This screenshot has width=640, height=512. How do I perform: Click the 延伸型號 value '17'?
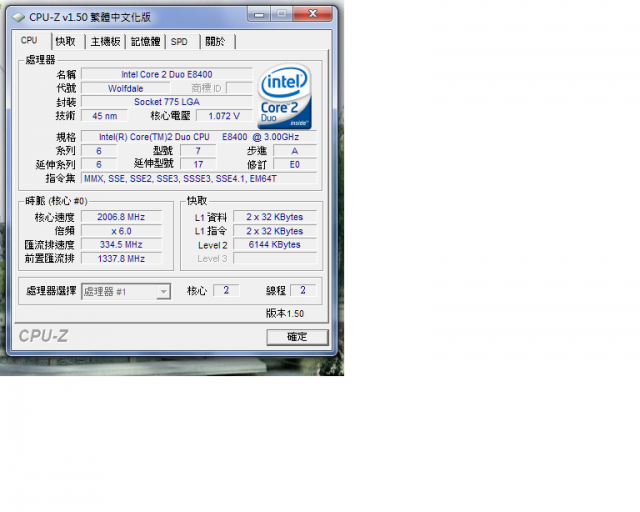pyautogui.click(x=198, y=164)
